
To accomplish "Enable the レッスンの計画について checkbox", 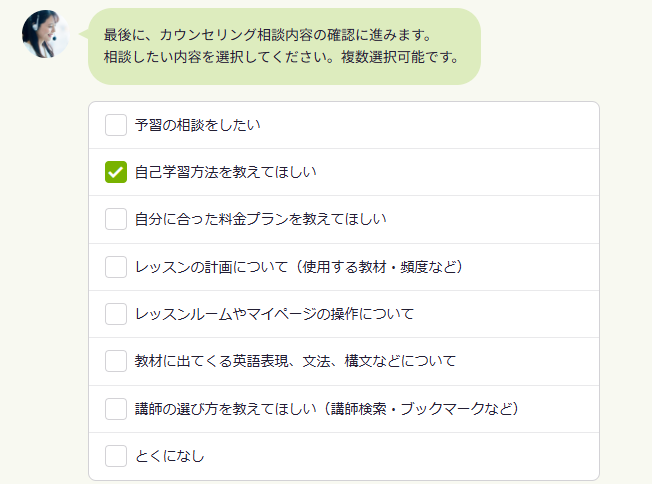I will click(x=116, y=266).
